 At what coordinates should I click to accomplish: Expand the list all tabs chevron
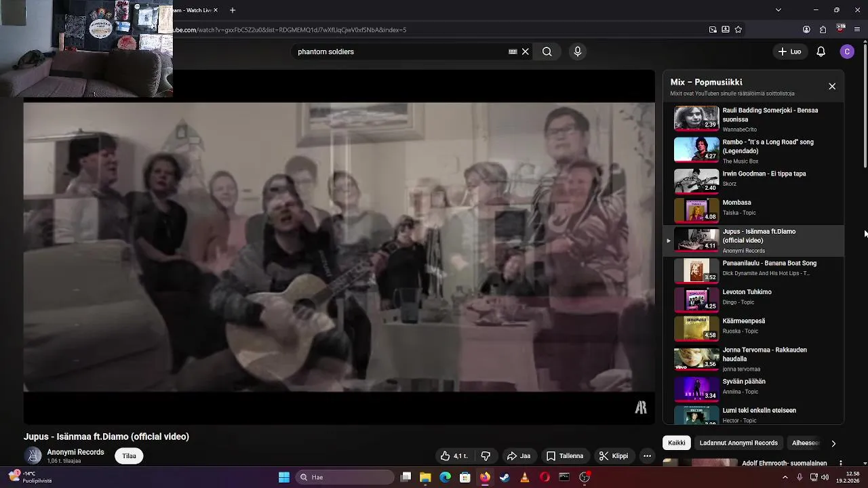778,10
